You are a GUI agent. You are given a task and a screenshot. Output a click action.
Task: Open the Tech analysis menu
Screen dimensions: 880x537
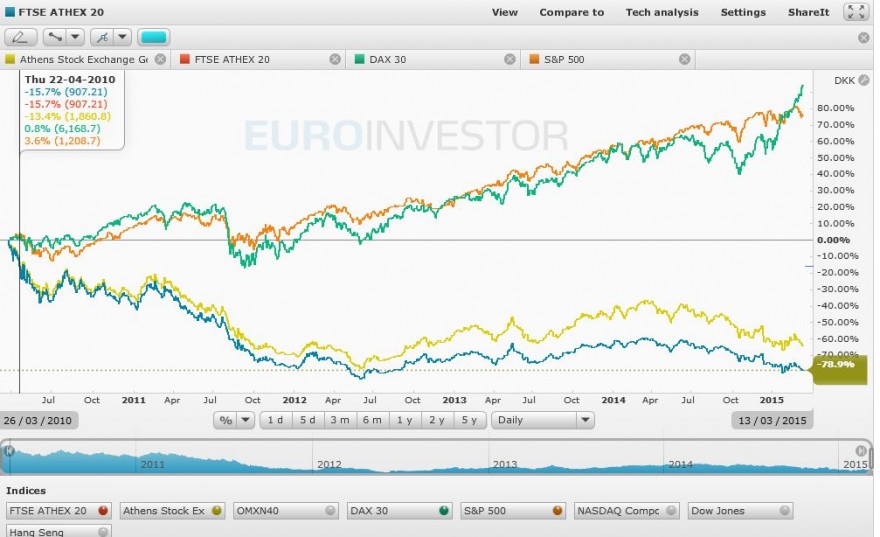click(x=662, y=12)
